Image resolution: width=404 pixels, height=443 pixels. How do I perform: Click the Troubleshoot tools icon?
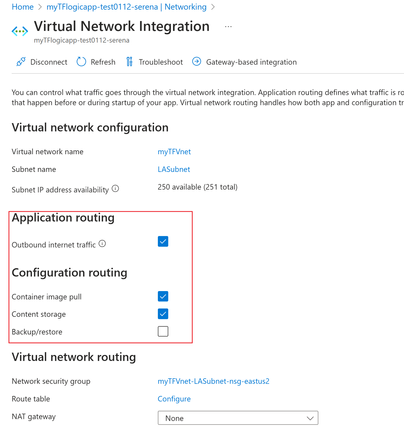pyautogui.click(x=129, y=62)
